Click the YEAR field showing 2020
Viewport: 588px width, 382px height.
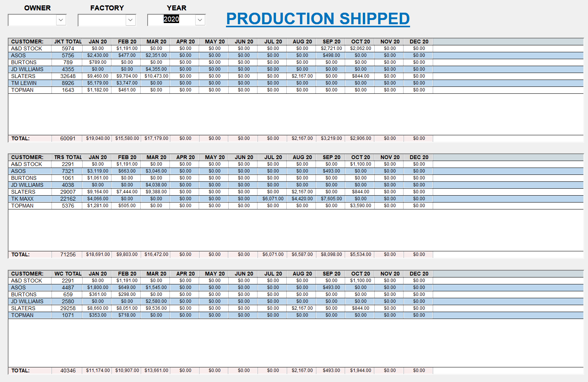(171, 20)
